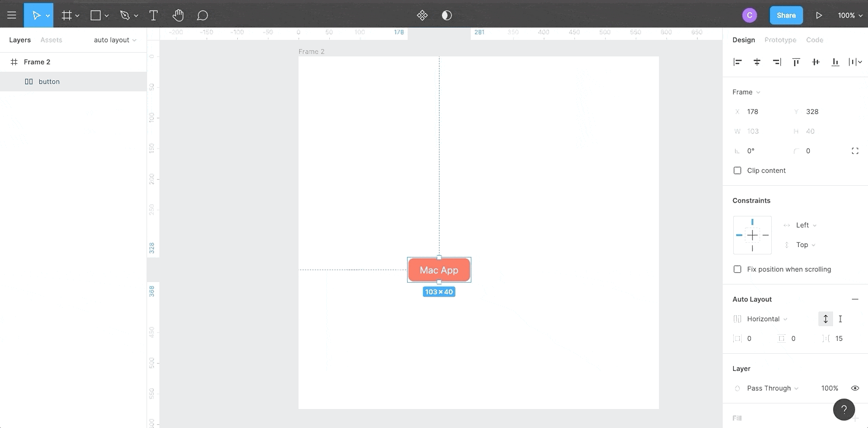Click the constraints diagram box

(x=752, y=235)
